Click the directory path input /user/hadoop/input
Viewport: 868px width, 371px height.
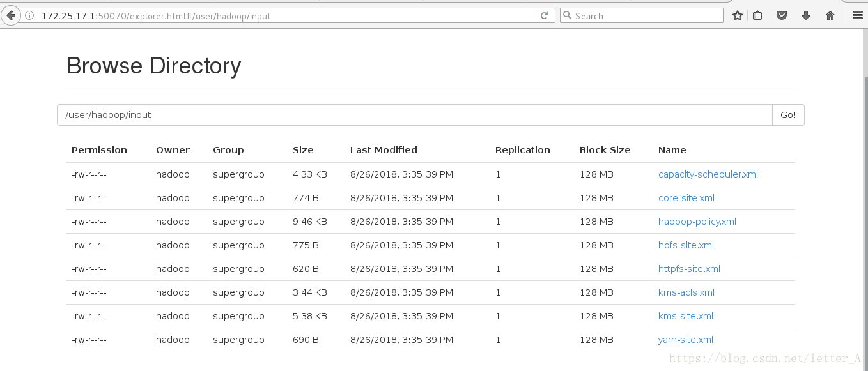[x=415, y=115]
